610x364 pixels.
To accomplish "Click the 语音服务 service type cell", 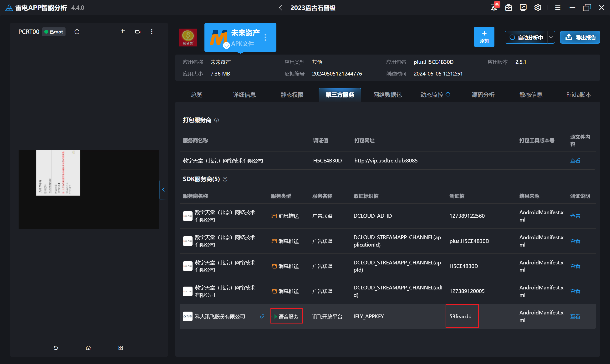I will click(x=285, y=316).
